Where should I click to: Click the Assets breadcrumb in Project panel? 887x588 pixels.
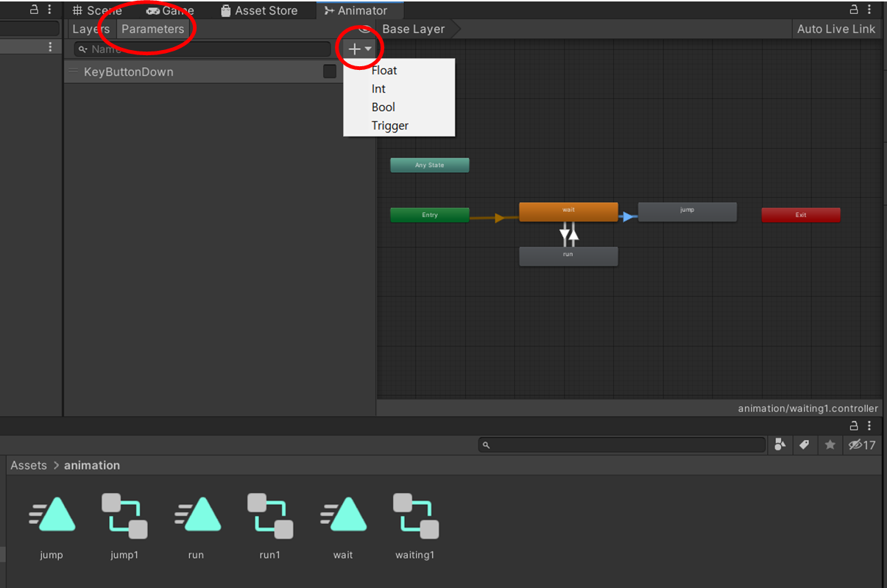29,465
